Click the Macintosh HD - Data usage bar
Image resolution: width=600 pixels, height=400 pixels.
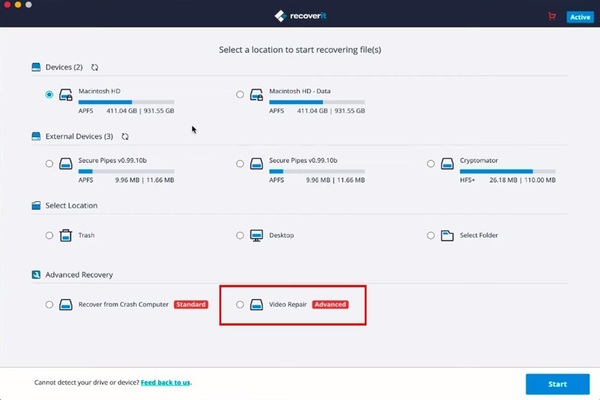click(x=317, y=102)
